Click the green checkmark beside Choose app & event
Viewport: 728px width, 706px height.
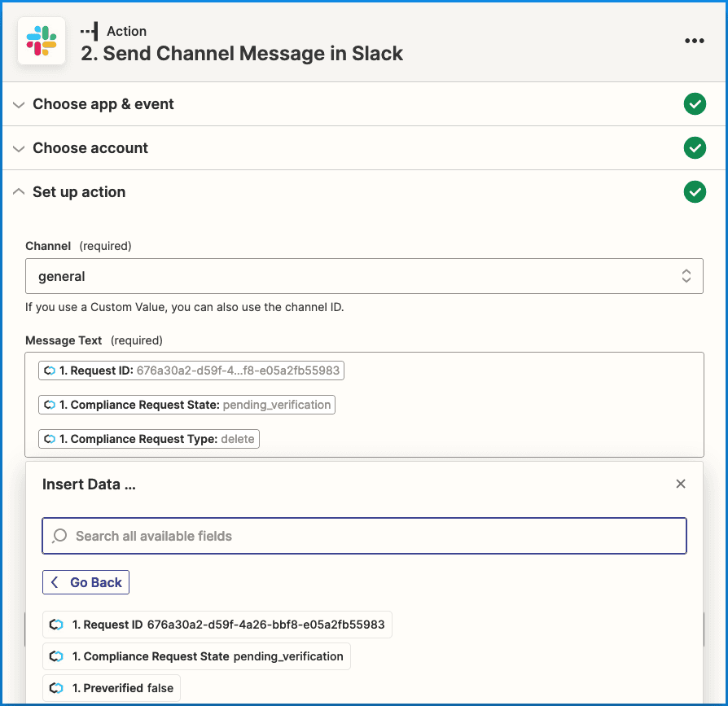click(694, 104)
